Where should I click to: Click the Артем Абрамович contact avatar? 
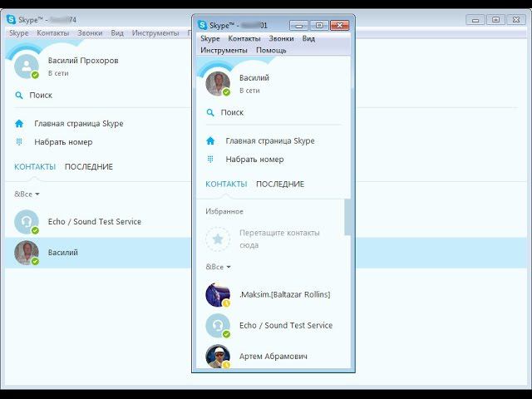218,357
